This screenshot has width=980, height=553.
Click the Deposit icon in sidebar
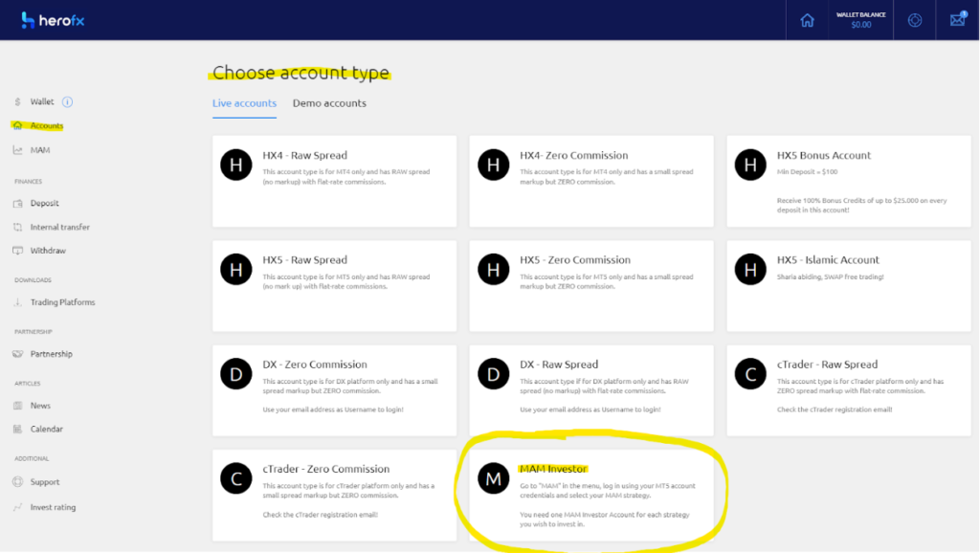pos(17,203)
